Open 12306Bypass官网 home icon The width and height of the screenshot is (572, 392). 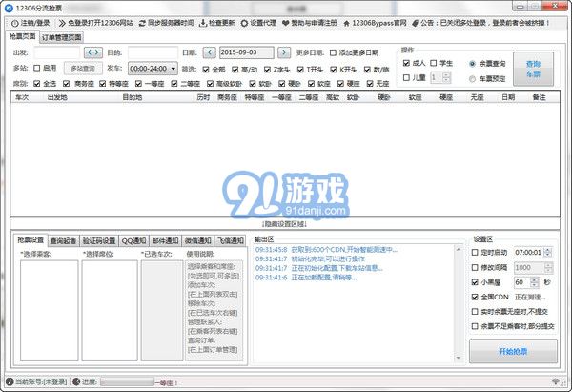click(x=347, y=23)
